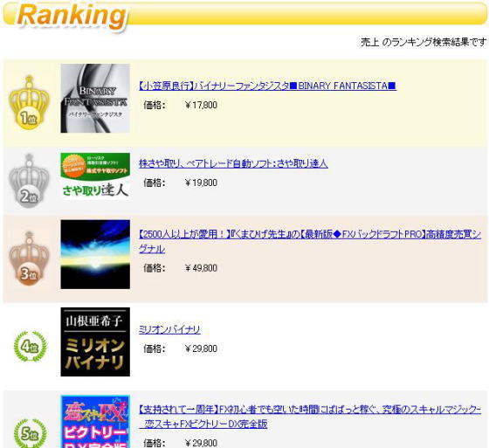489x448 pixels.
Task: Click the ¥19,800 price text
Action: point(201,183)
